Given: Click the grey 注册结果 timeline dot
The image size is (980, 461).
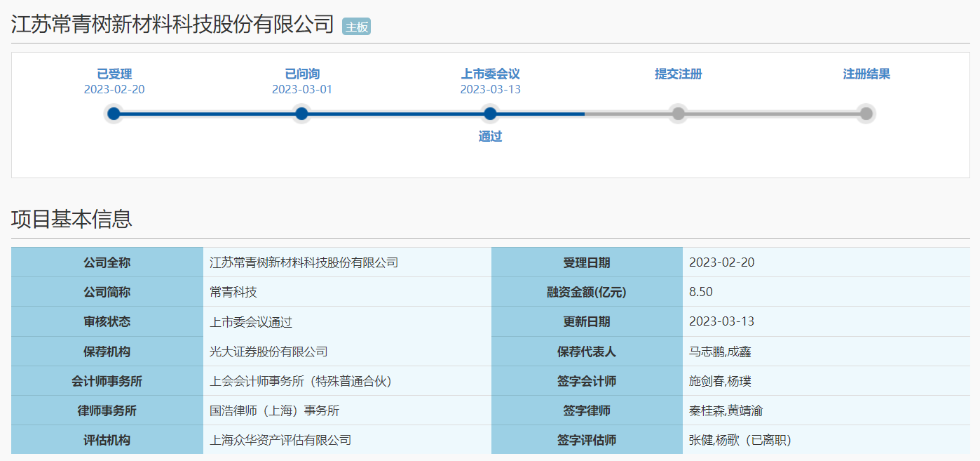Looking at the screenshot, I should coord(866,114).
